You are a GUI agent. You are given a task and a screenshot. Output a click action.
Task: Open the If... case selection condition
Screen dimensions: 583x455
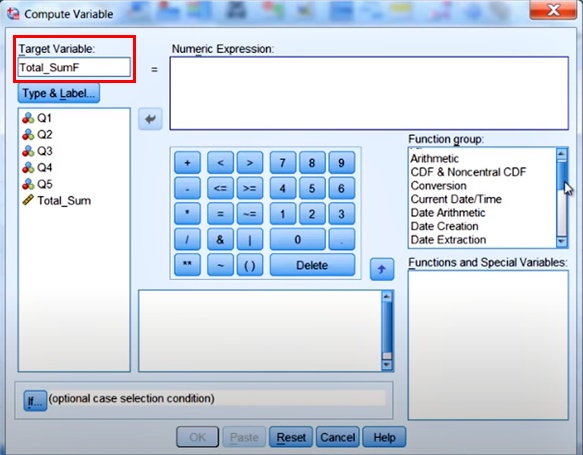coord(35,401)
